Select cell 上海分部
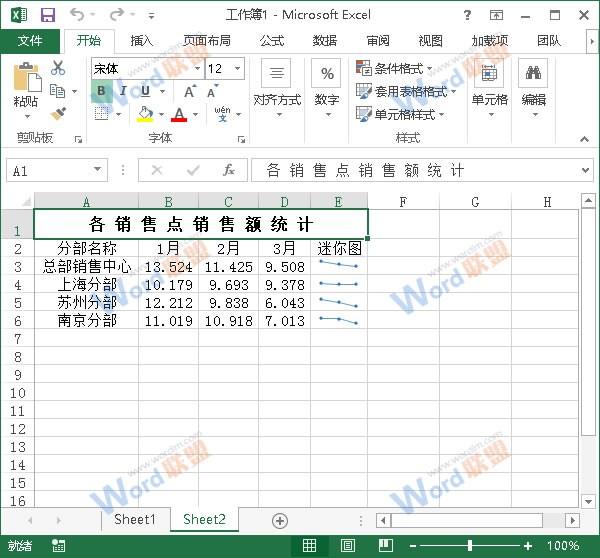 [87, 285]
